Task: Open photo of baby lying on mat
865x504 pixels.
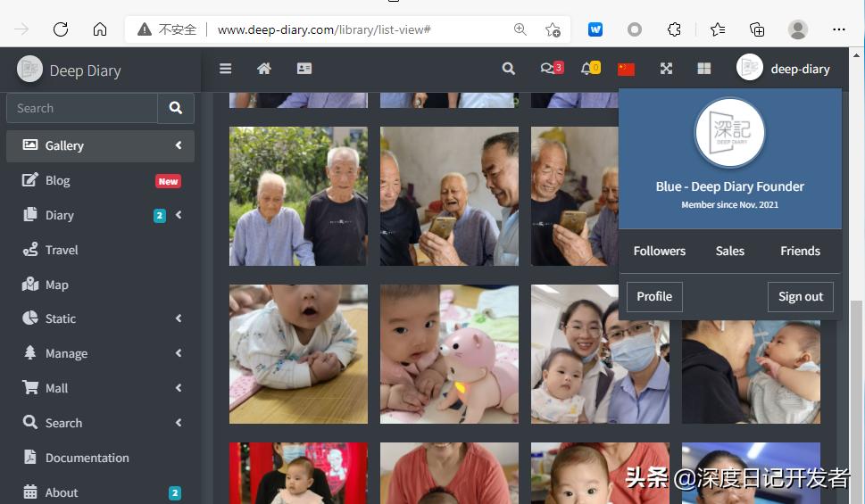Action: click(x=298, y=354)
